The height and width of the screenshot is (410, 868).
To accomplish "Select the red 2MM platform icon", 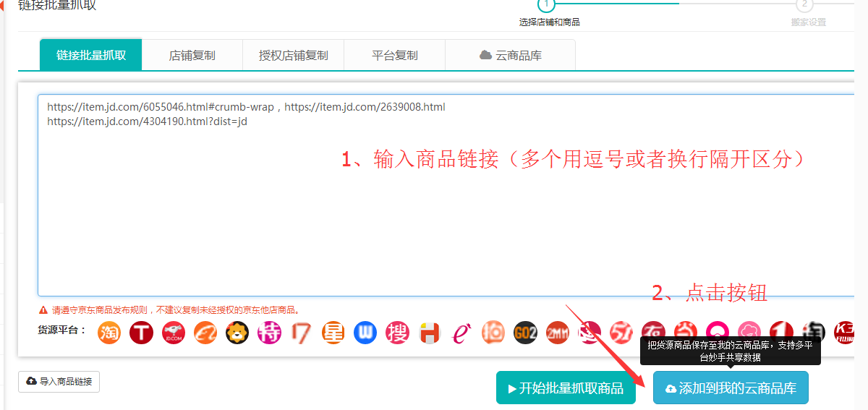I will click(558, 333).
